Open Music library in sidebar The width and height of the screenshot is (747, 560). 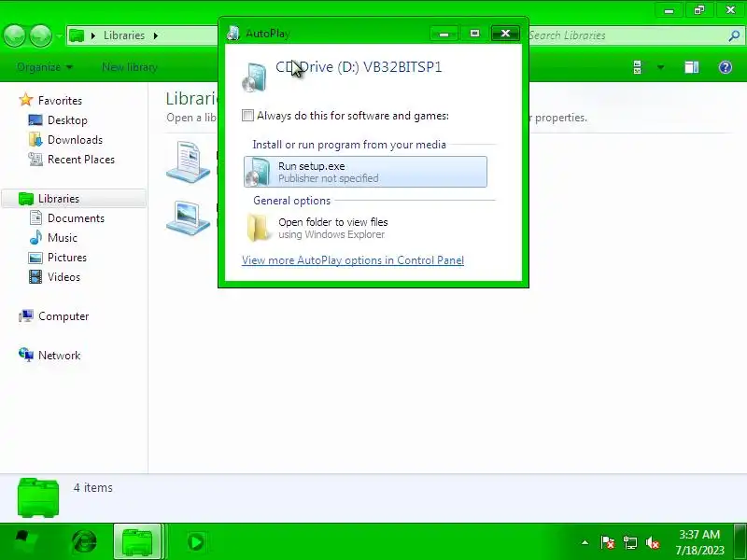63,238
